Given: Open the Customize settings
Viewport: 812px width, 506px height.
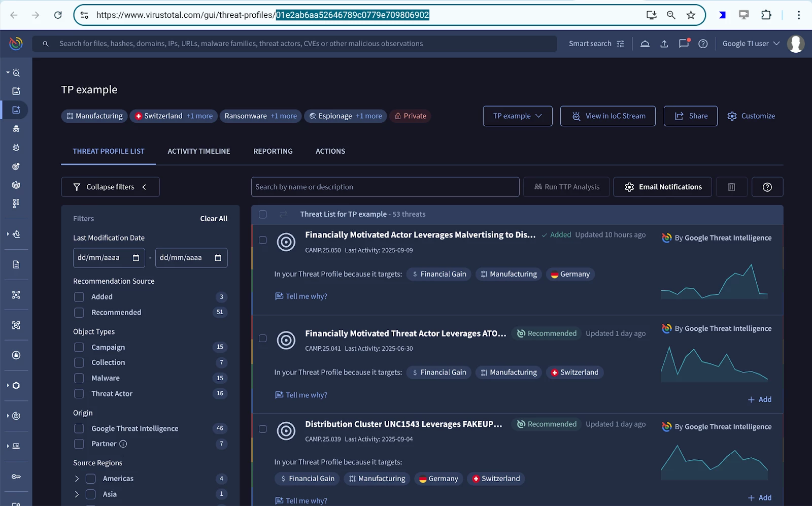Looking at the screenshot, I should 751,116.
